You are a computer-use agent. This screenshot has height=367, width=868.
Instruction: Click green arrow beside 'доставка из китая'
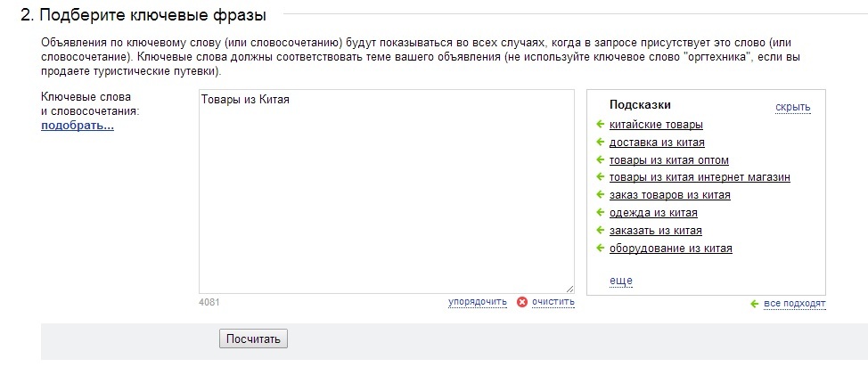point(600,143)
